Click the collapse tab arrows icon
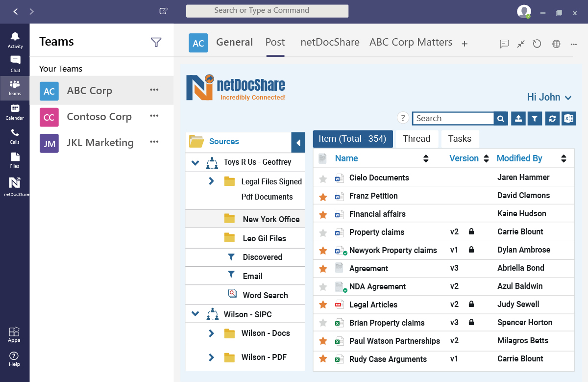The image size is (588, 382). pos(521,44)
